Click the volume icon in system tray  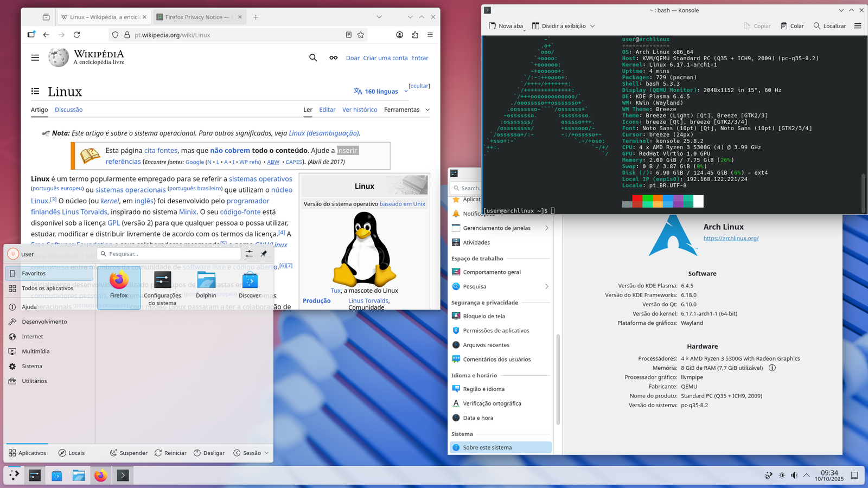pyautogui.click(x=794, y=476)
